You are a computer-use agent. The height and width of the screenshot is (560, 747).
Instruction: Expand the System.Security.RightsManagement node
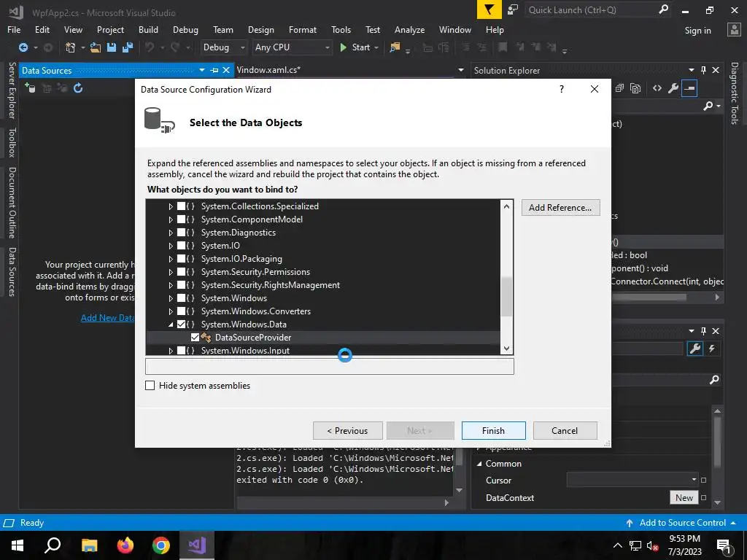[171, 285]
